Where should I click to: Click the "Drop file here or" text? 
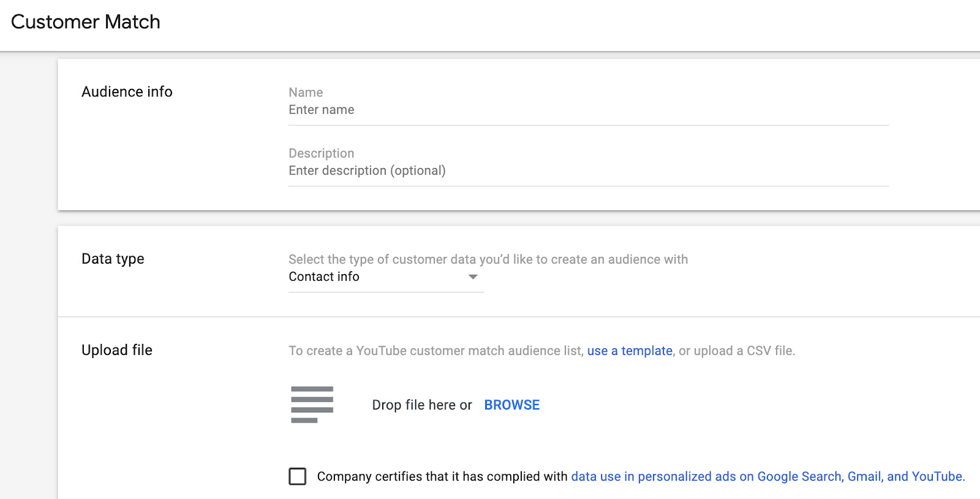[x=422, y=405]
